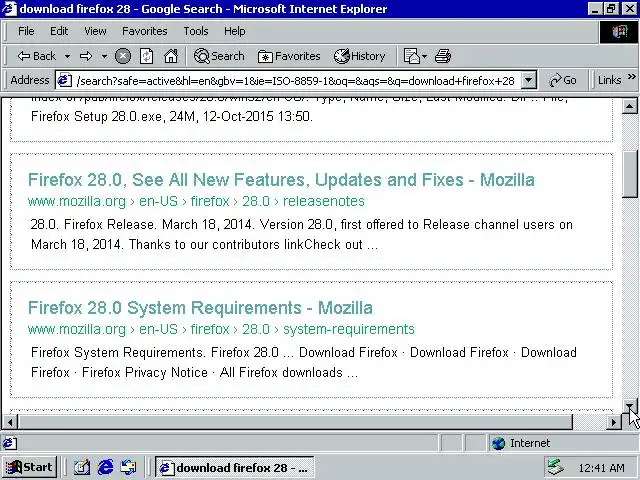Click the page icon in address bar
640x480 pixels.
[64, 80]
